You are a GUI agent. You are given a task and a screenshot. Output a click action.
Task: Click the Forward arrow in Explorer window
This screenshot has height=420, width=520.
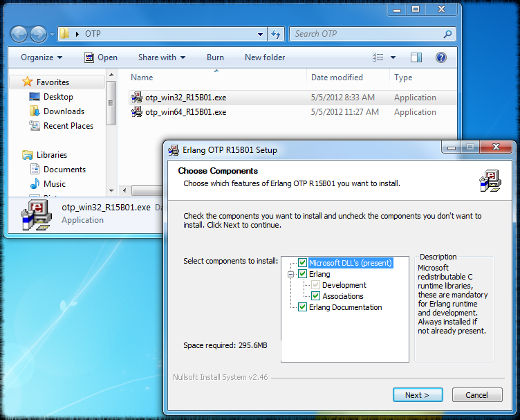click(39, 34)
